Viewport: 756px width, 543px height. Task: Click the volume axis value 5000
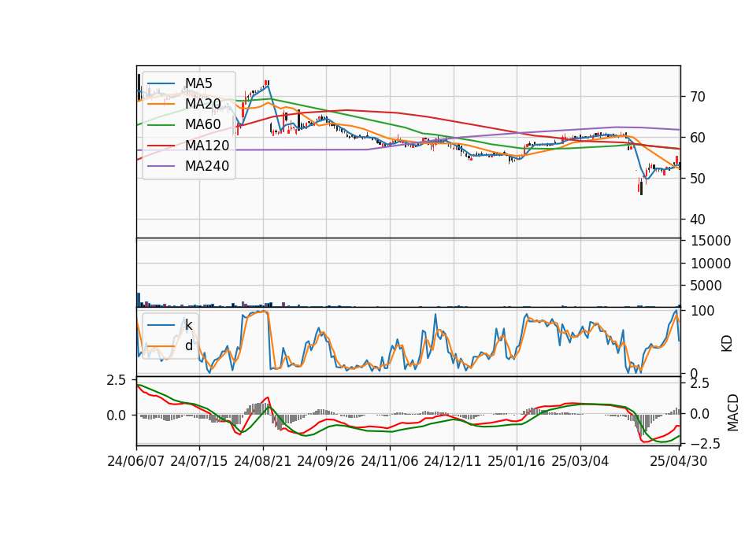706,286
